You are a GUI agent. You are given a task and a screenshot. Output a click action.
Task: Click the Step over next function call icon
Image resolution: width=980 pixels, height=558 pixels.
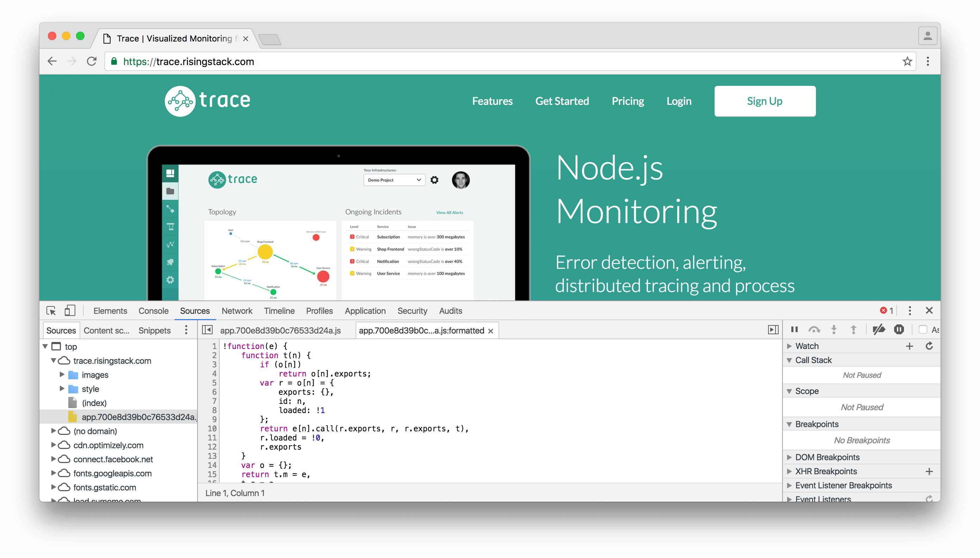pyautogui.click(x=814, y=329)
